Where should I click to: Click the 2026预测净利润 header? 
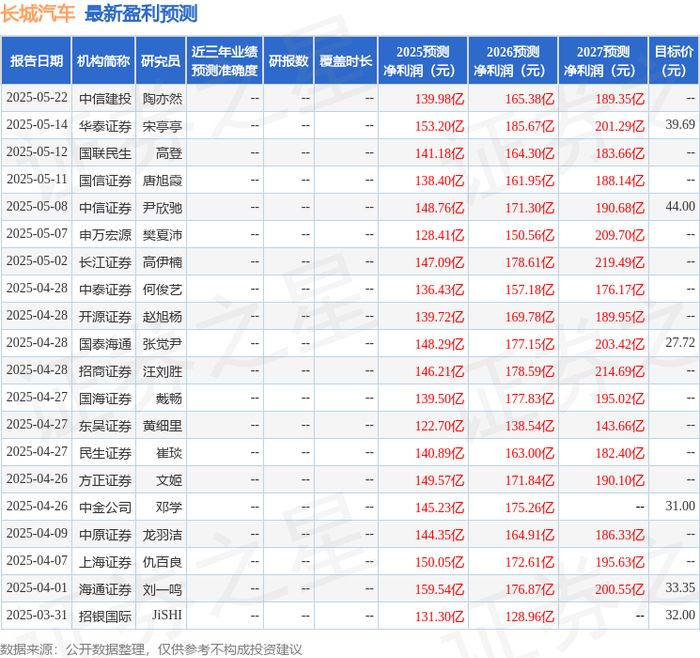[x=512, y=61]
